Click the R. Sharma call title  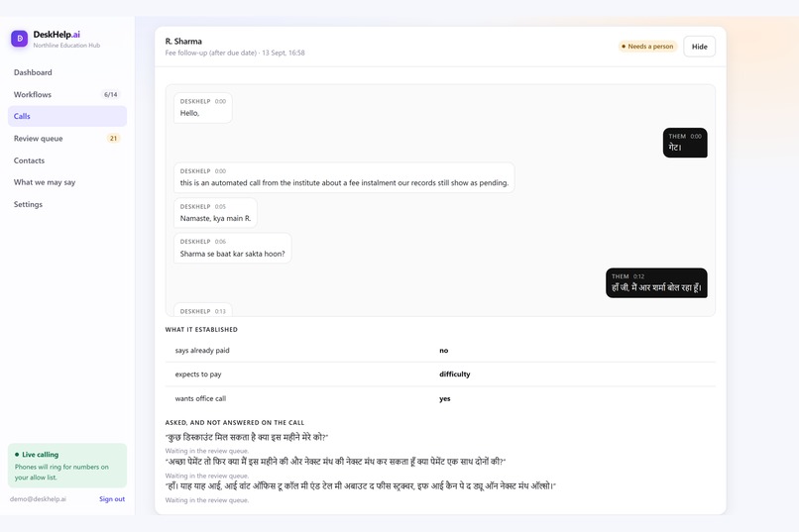pos(183,42)
